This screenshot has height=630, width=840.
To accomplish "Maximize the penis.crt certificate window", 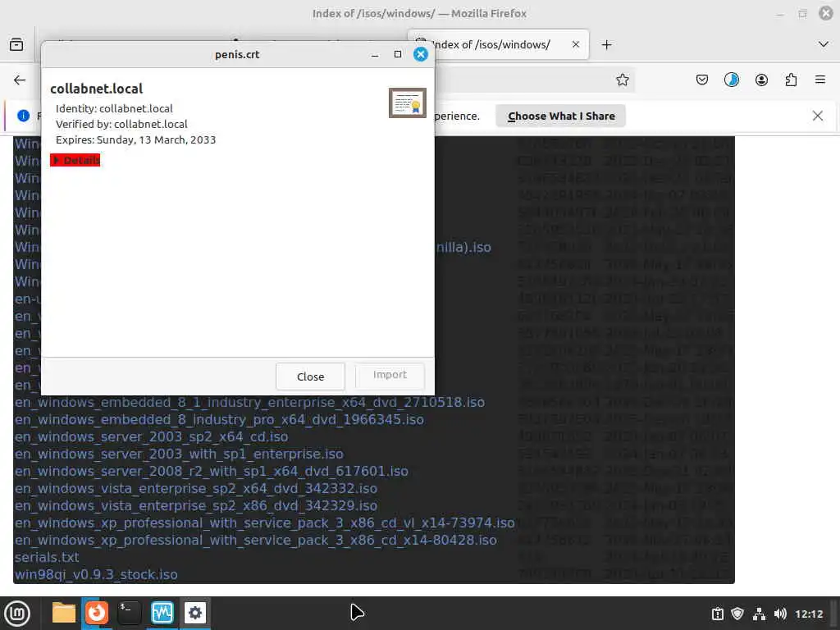I will click(x=398, y=54).
